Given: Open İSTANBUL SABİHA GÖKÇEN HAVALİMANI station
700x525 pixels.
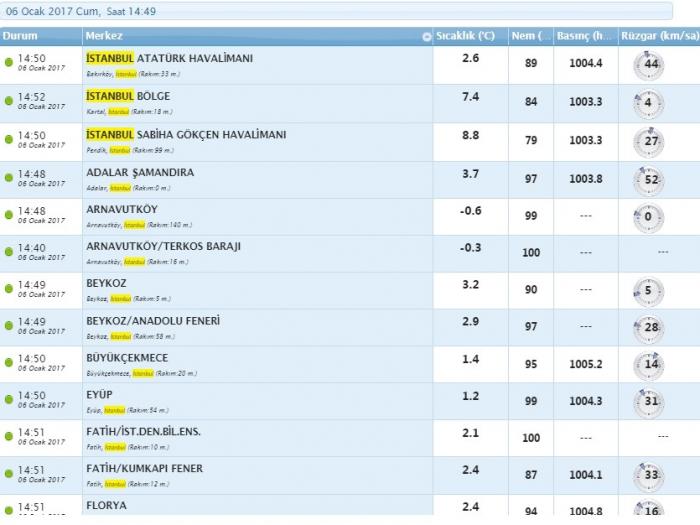Looking at the screenshot, I should pos(186,135).
